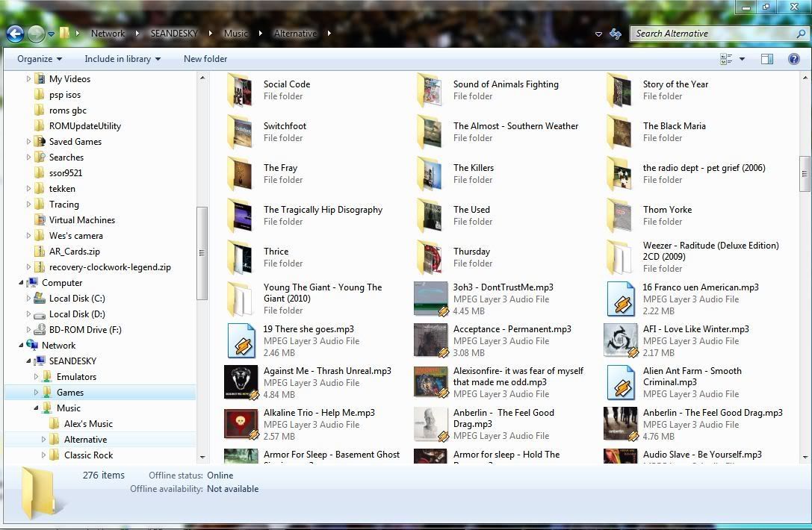
Task: Select The Used folder icon
Action: coord(430,216)
